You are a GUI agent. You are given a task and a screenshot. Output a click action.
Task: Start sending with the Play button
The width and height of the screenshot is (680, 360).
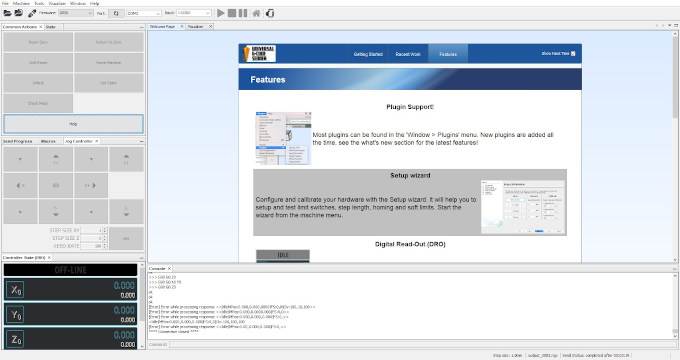[221, 13]
